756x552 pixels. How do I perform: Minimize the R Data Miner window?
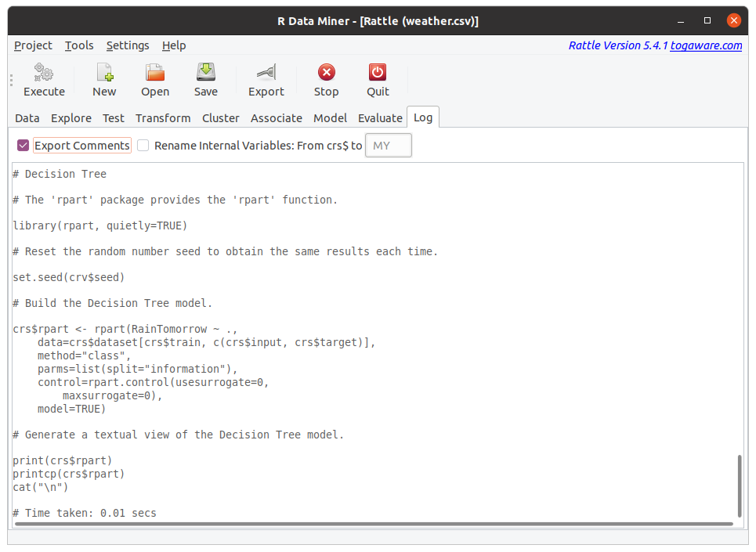pyautogui.click(x=681, y=20)
